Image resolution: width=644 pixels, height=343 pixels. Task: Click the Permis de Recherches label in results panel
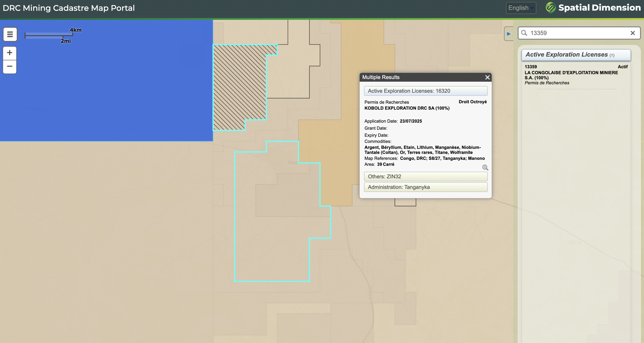click(547, 83)
